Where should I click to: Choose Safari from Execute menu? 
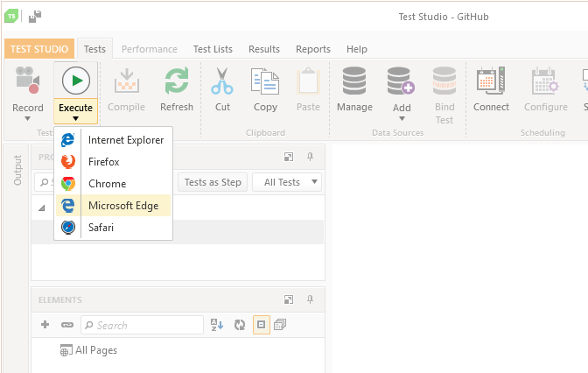[113, 227]
